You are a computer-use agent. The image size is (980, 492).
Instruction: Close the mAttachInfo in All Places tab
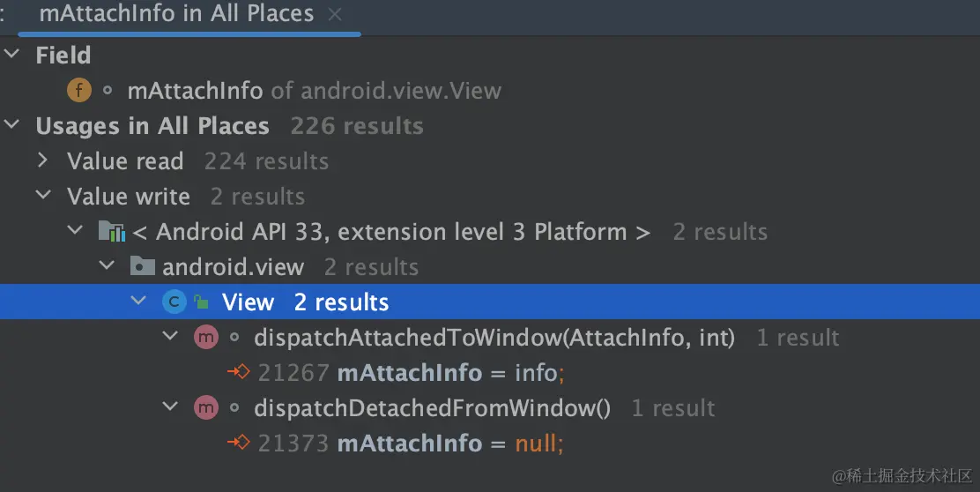(334, 15)
